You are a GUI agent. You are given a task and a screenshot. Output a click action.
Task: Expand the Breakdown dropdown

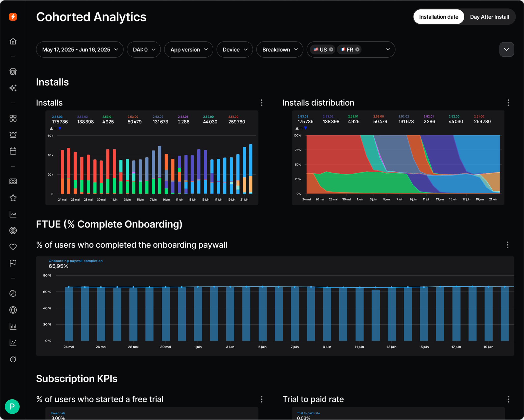coord(279,49)
